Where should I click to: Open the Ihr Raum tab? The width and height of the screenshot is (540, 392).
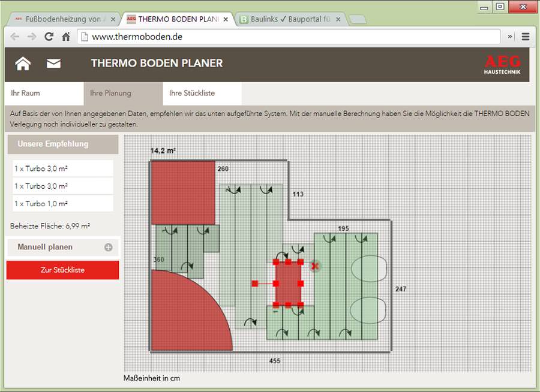pyautogui.click(x=44, y=94)
